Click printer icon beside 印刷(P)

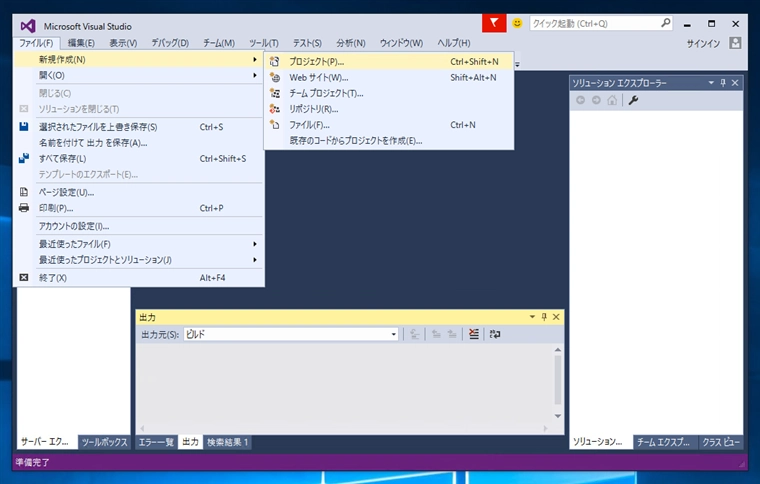tap(24, 208)
